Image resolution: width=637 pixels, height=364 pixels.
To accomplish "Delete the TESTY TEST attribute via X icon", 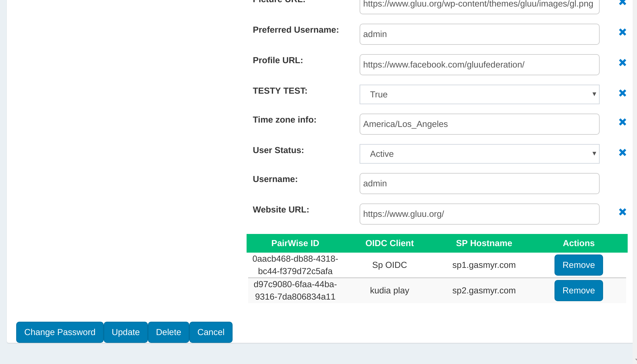I will (622, 93).
